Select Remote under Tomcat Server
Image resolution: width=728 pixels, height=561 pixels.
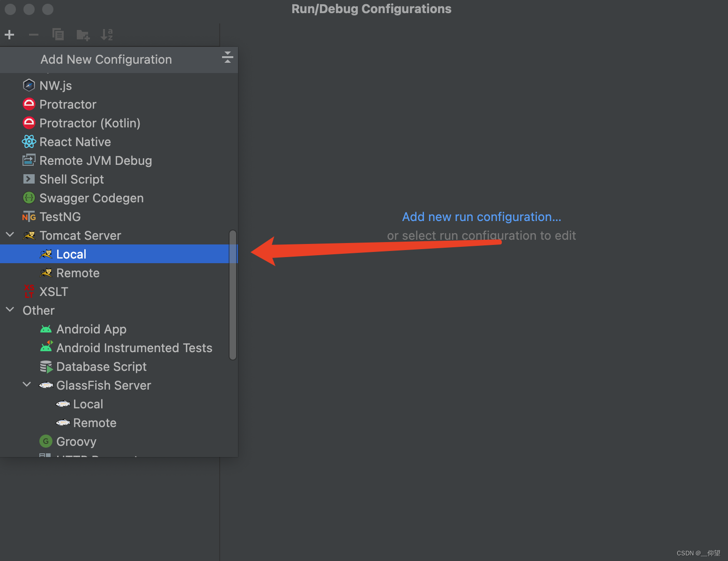[119, 273]
